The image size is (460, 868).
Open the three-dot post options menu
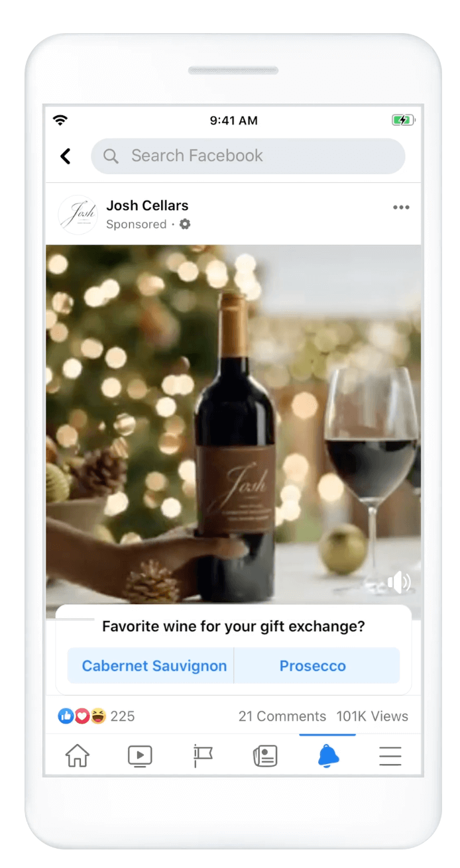pos(401,207)
